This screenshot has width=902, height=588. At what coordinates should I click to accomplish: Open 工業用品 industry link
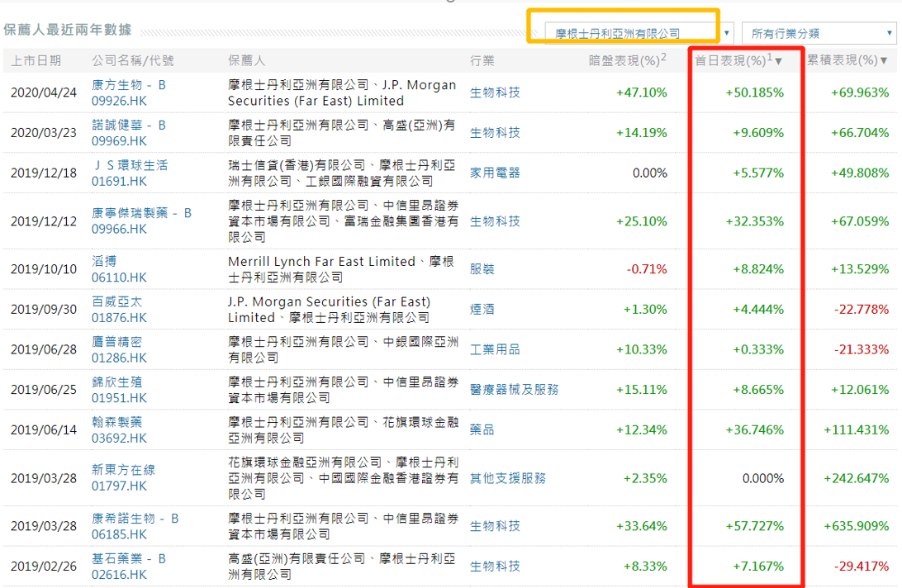click(495, 350)
